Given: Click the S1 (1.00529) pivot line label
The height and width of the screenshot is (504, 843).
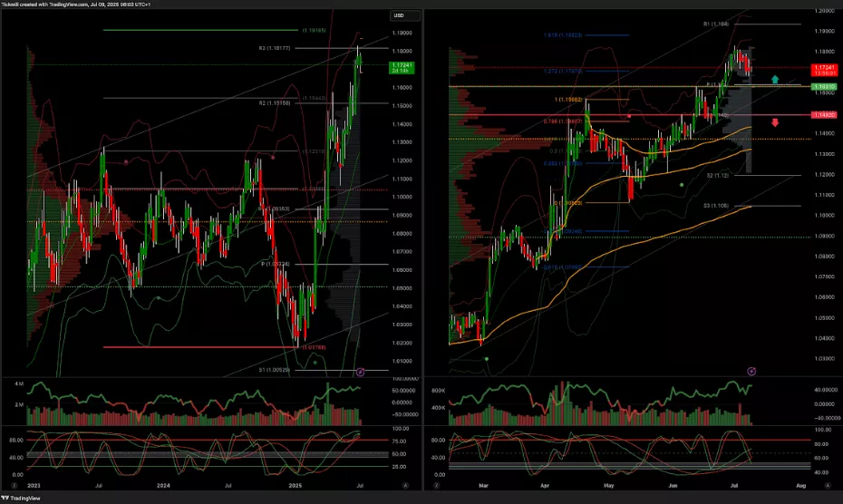Looking at the screenshot, I should tap(298, 370).
